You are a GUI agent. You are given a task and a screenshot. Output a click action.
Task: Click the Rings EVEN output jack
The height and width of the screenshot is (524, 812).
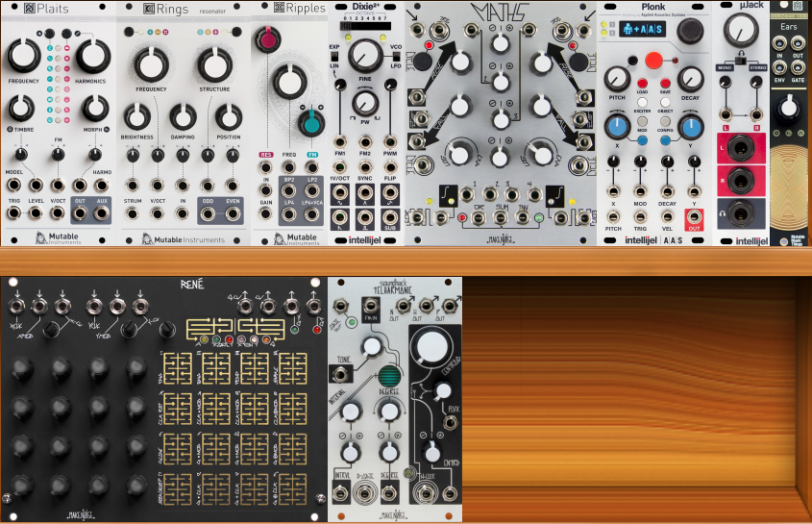pyautogui.click(x=232, y=213)
